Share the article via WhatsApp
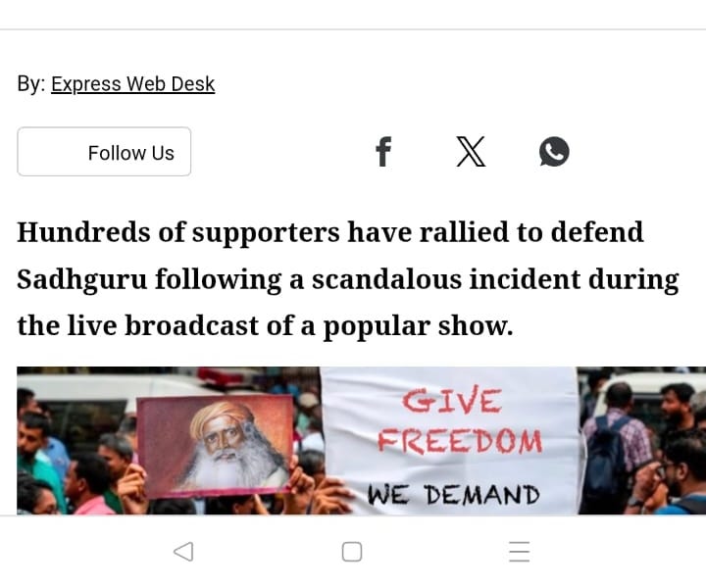 (554, 152)
